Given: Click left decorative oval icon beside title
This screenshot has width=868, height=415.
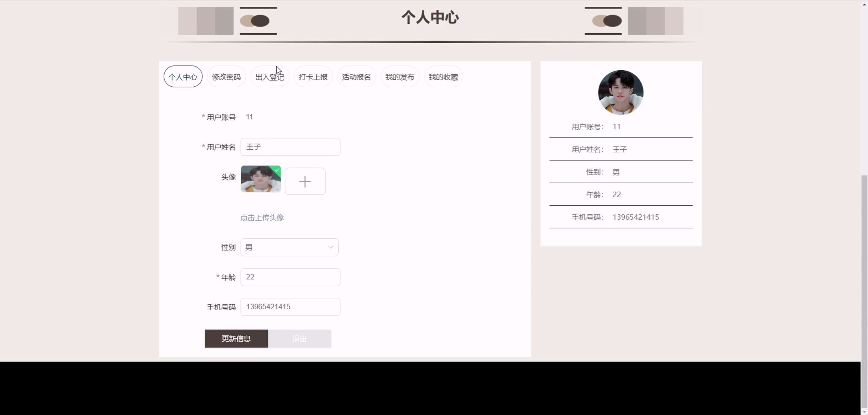Looking at the screenshot, I should tap(255, 21).
